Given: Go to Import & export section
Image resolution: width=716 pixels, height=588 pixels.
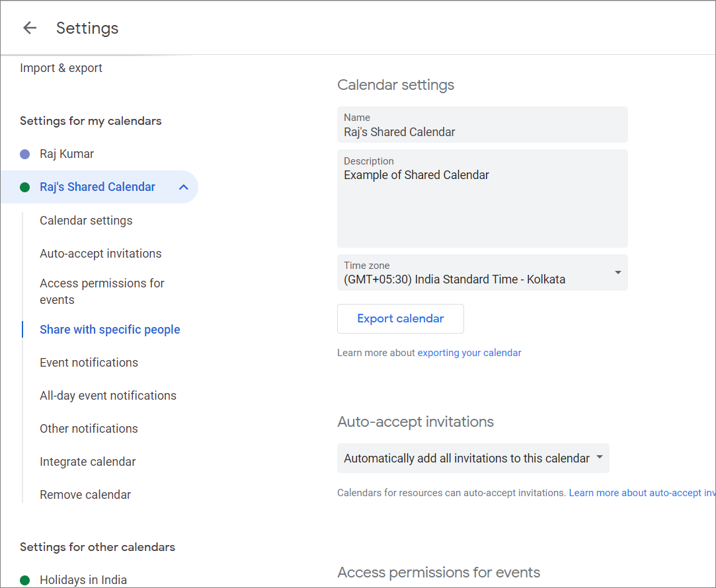Looking at the screenshot, I should coord(61,68).
